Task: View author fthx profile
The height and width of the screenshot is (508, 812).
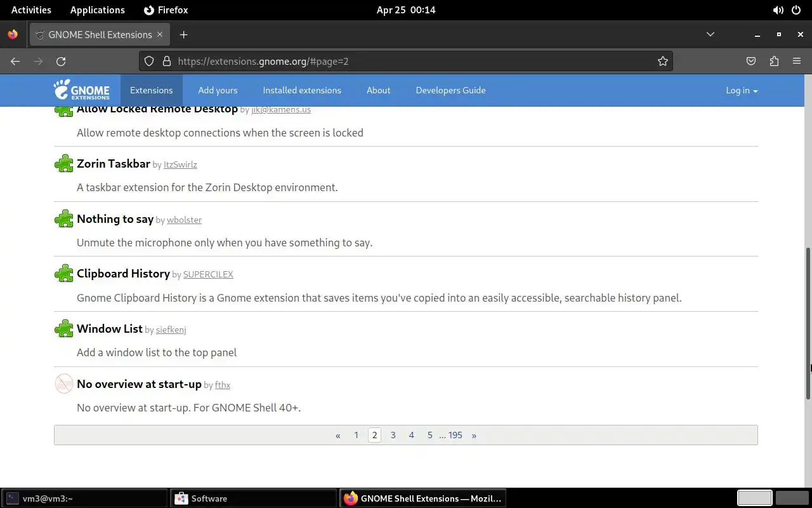Action: (x=222, y=385)
